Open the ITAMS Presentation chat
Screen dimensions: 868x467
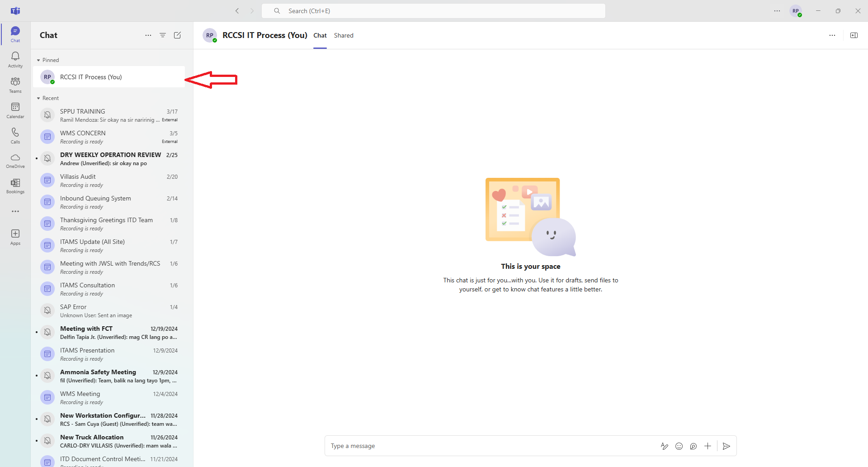tap(109, 354)
